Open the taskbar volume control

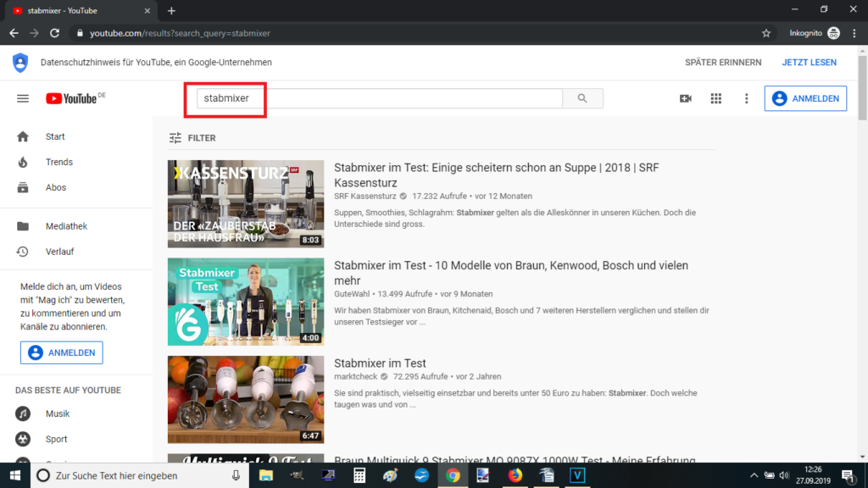[x=784, y=475]
